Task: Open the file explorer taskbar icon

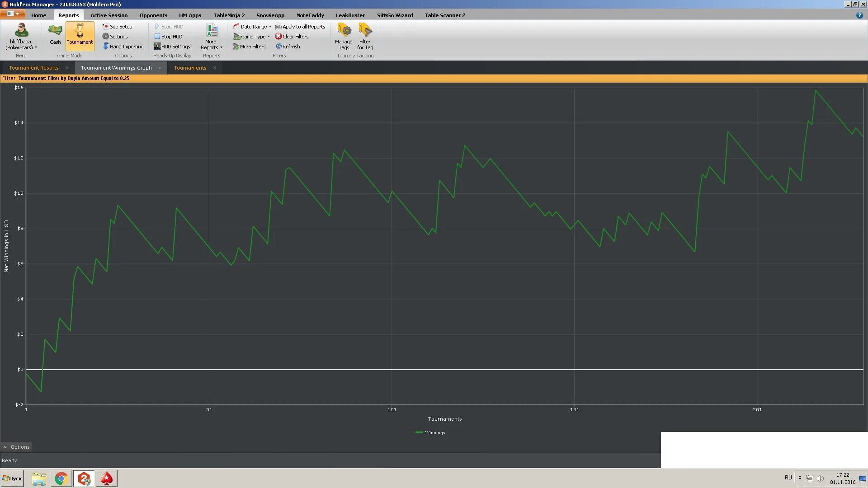Action: (x=39, y=479)
